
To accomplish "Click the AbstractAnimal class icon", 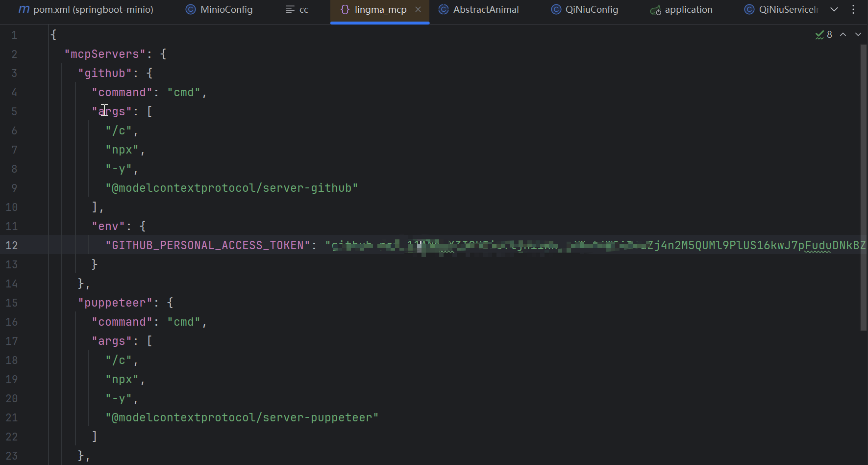I will tap(444, 10).
